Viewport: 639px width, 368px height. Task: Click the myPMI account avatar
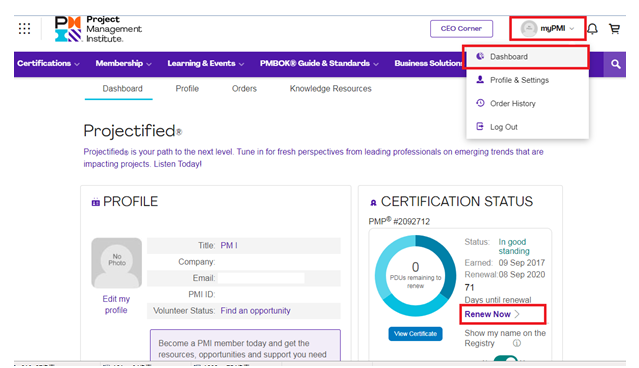pyautogui.click(x=529, y=29)
